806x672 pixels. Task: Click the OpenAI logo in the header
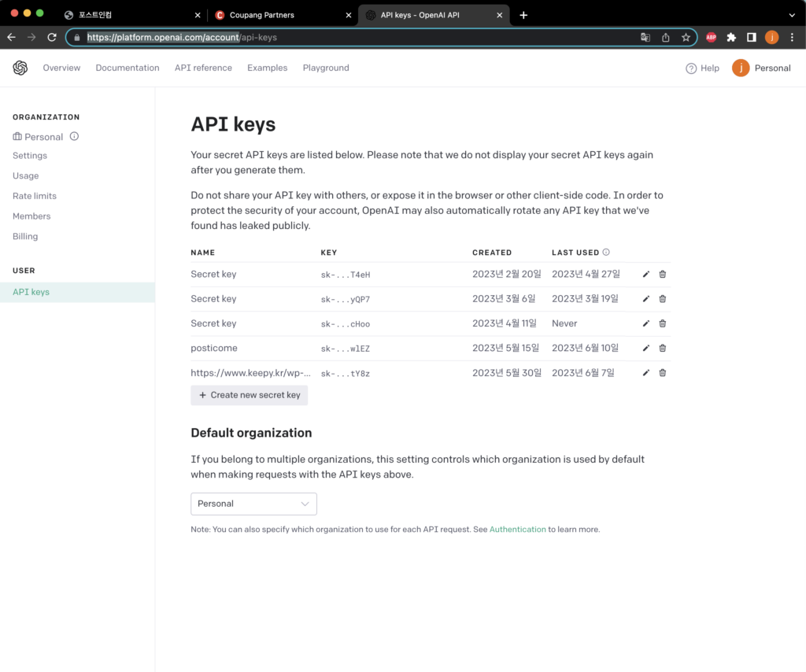coord(20,68)
